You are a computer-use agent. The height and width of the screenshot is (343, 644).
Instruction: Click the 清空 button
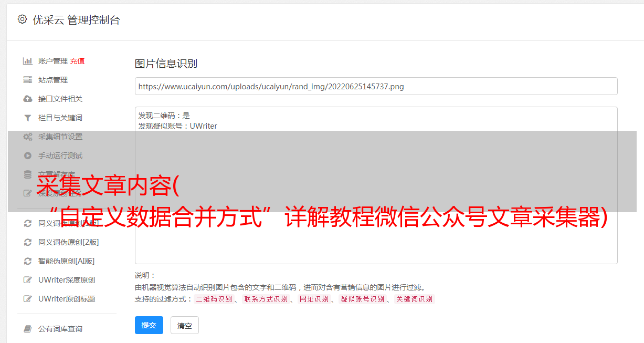[x=185, y=325]
